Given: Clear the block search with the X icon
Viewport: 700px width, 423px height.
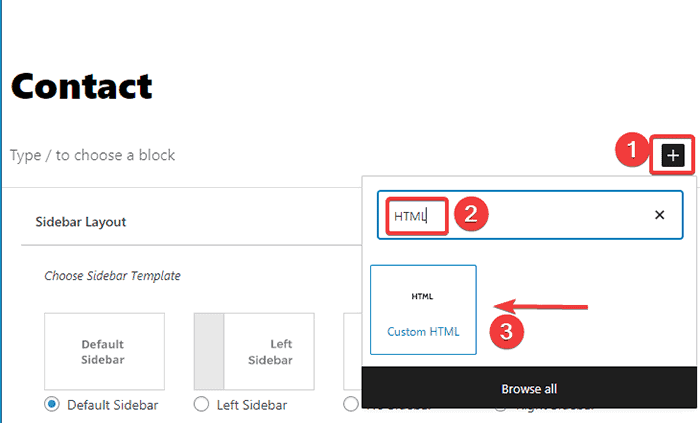Looking at the screenshot, I should (x=659, y=215).
